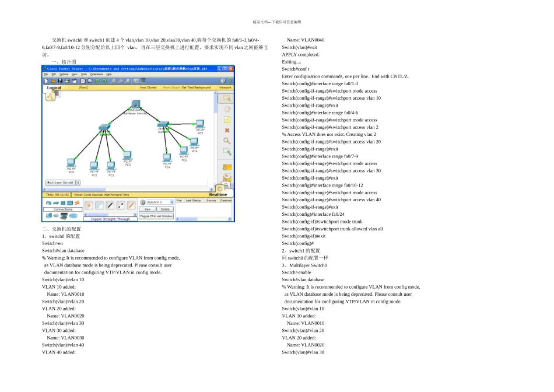Choose the Resize Shape tool
The width and height of the screenshot is (554, 392).
click(x=227, y=152)
